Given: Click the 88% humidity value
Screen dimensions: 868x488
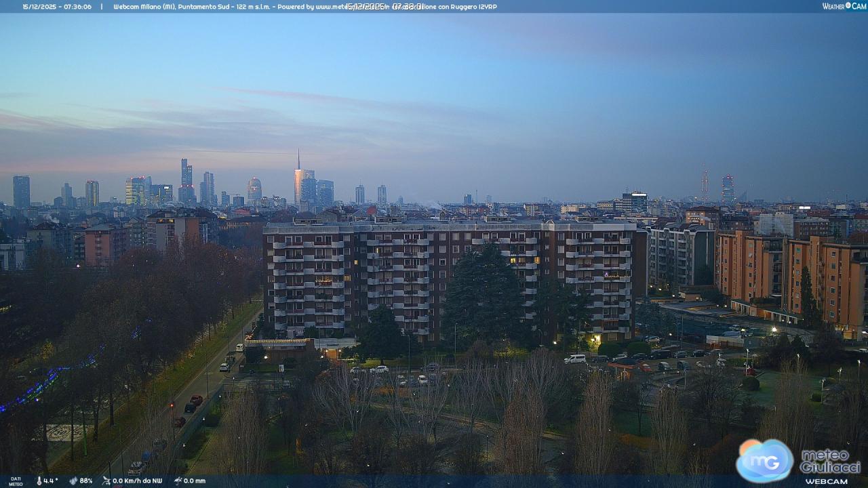Looking at the screenshot, I should (x=86, y=481).
